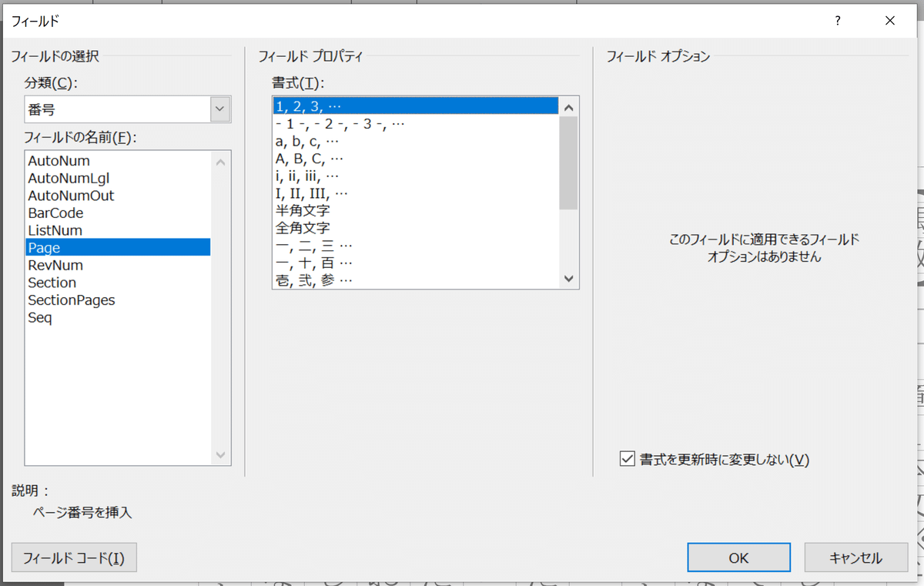Select AutoNumOut field name

[x=118, y=196]
